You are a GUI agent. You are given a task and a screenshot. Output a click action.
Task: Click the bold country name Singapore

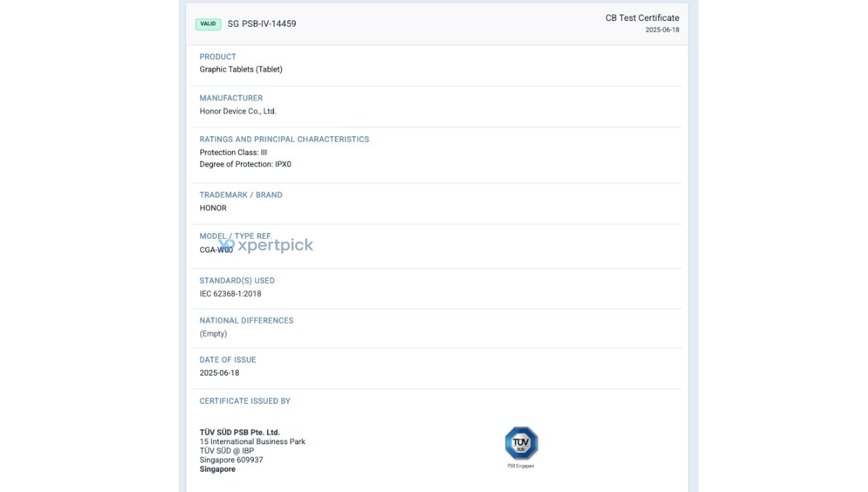(x=218, y=470)
